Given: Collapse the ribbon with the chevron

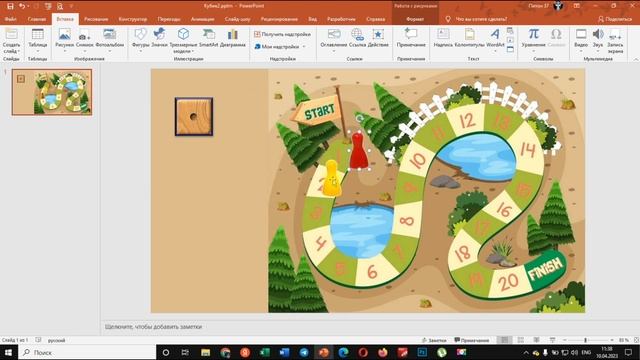Looking at the screenshot, I should [x=636, y=60].
